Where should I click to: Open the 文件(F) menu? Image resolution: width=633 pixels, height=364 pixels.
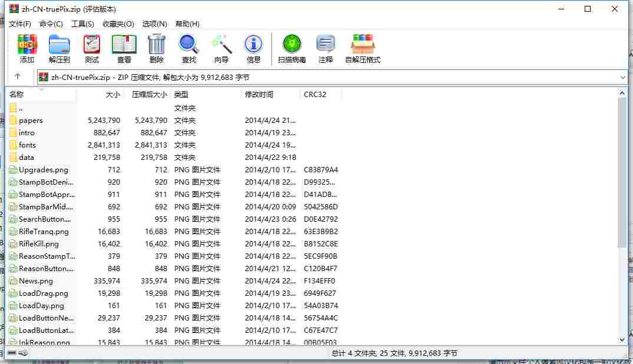coord(20,24)
